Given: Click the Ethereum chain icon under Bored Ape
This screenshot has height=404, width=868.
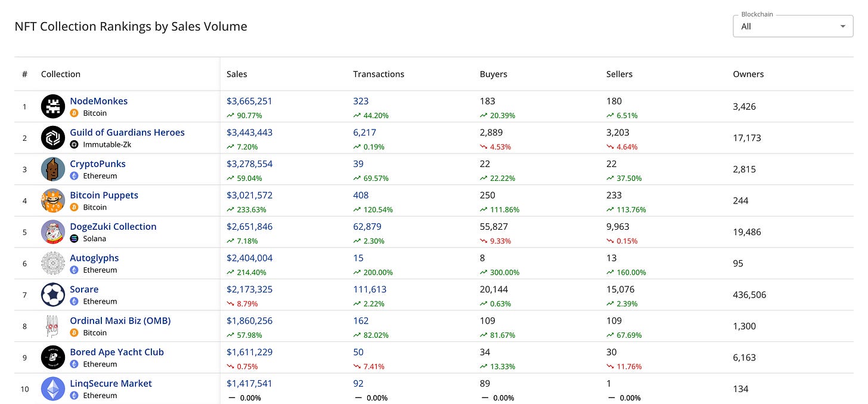Looking at the screenshot, I should click(75, 364).
